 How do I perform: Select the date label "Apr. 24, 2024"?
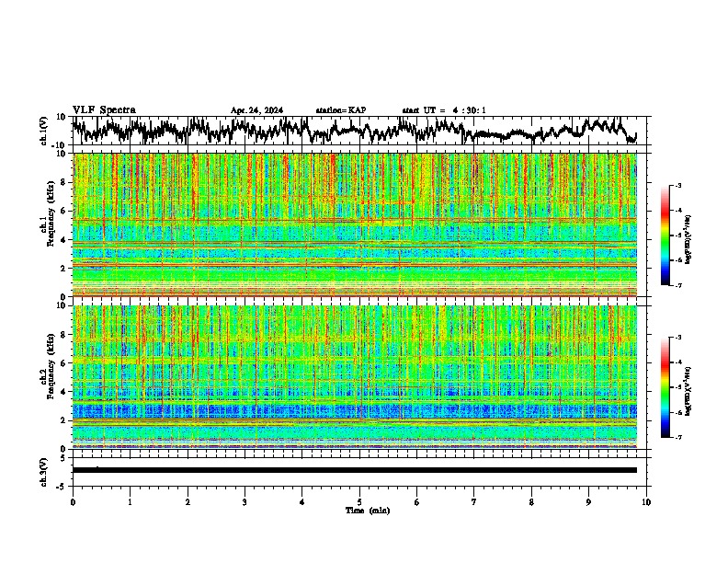click(256, 110)
